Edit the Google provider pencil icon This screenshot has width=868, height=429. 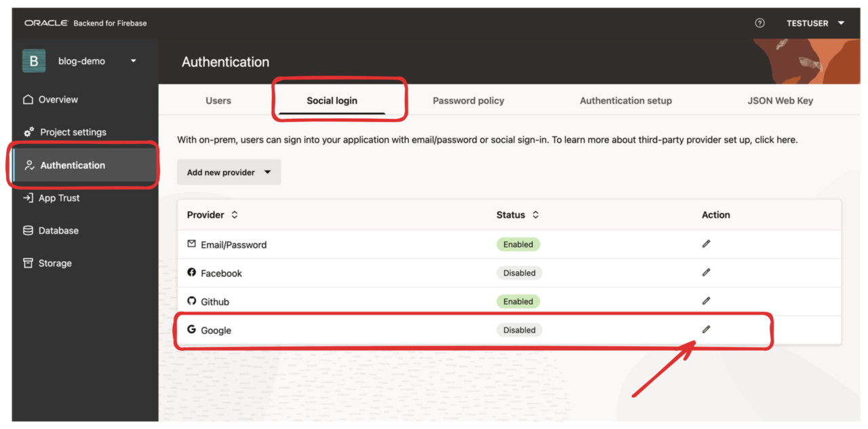[706, 329]
